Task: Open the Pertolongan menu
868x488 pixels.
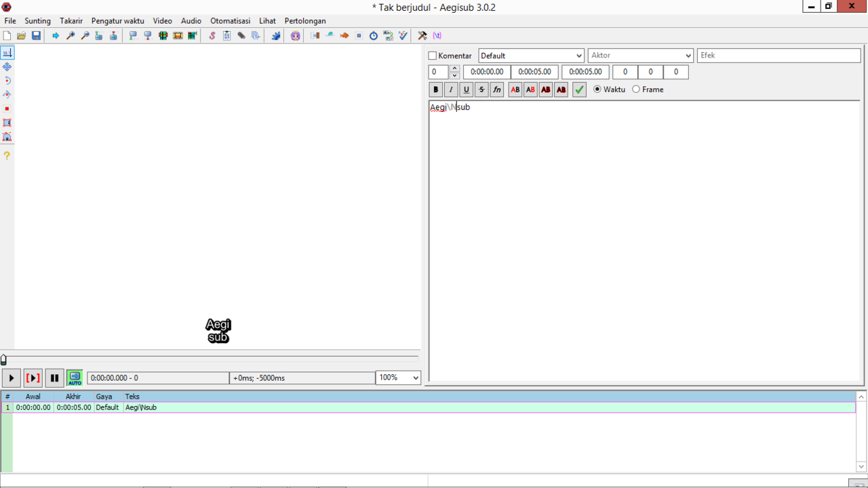Action: 305,21
